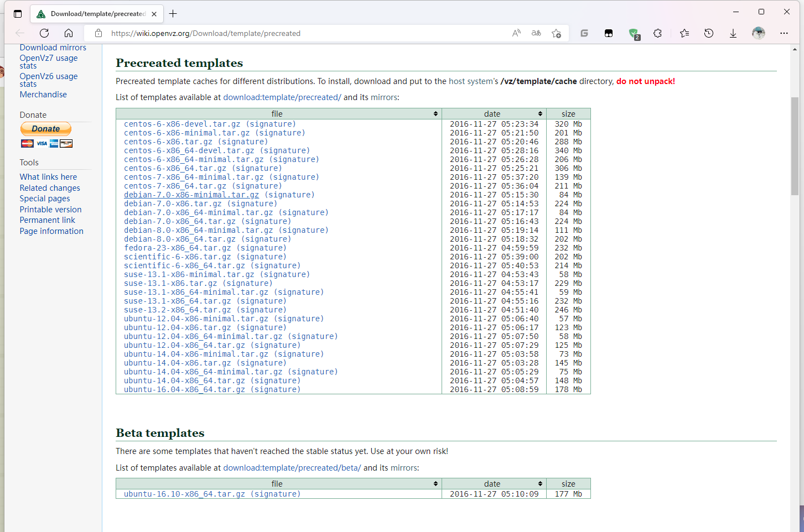Image resolution: width=804 pixels, height=532 pixels.
Task: Open signature for centos-6-x86.tar.gz
Action: 243,142
